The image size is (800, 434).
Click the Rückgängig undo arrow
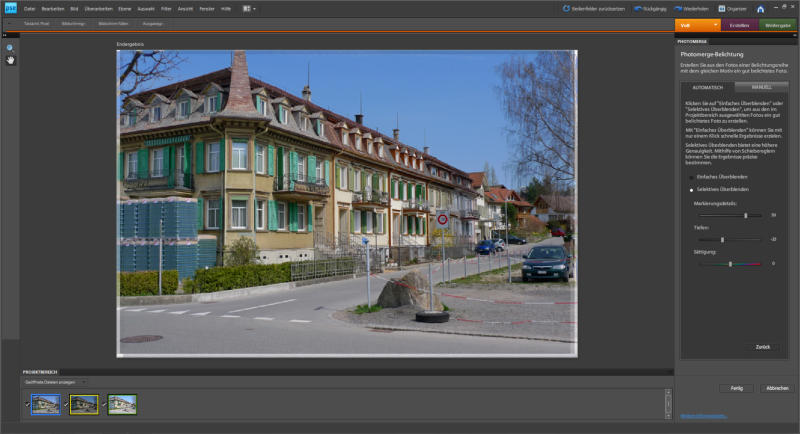(x=640, y=9)
